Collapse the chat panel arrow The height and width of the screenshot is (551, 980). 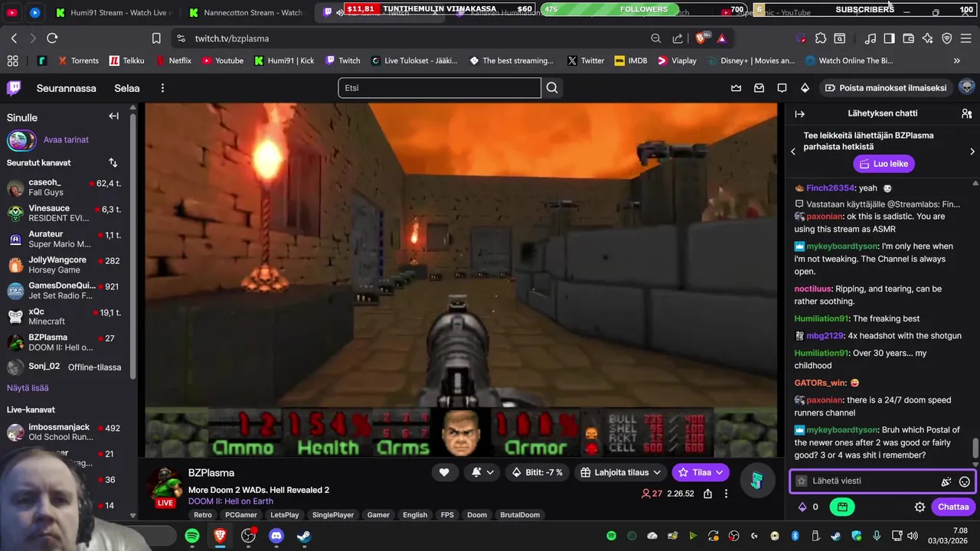pyautogui.click(x=800, y=114)
